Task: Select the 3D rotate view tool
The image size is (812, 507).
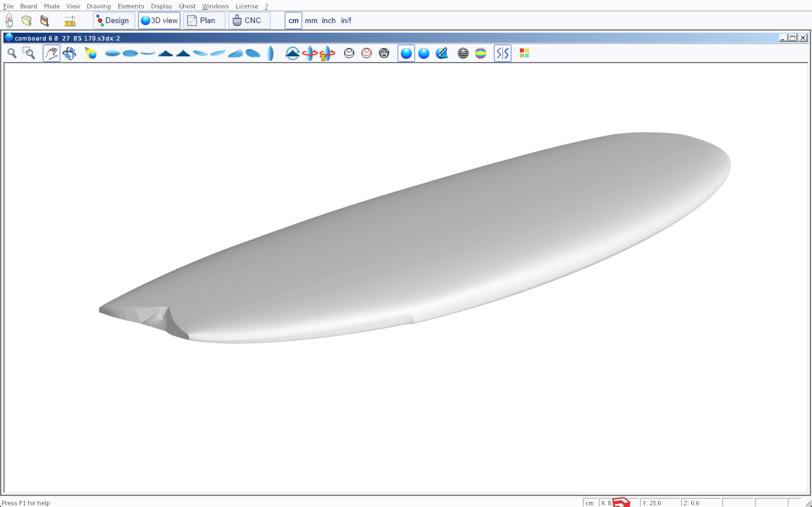Action: (69, 53)
